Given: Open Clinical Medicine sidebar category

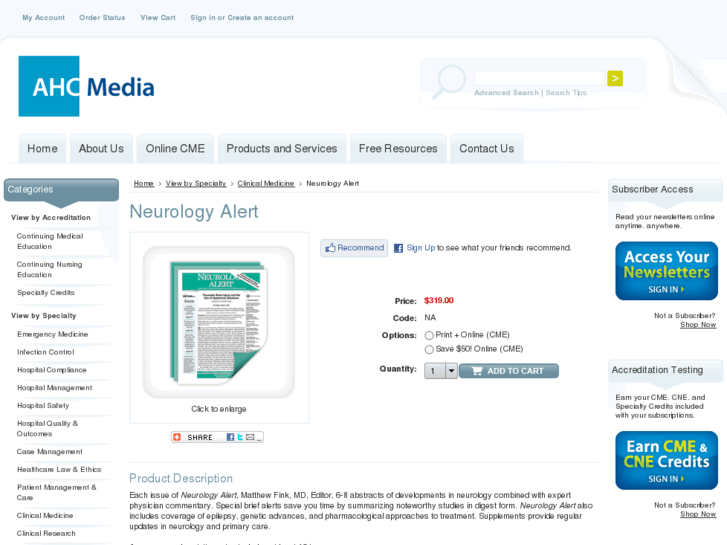Looking at the screenshot, I should coord(45,516).
